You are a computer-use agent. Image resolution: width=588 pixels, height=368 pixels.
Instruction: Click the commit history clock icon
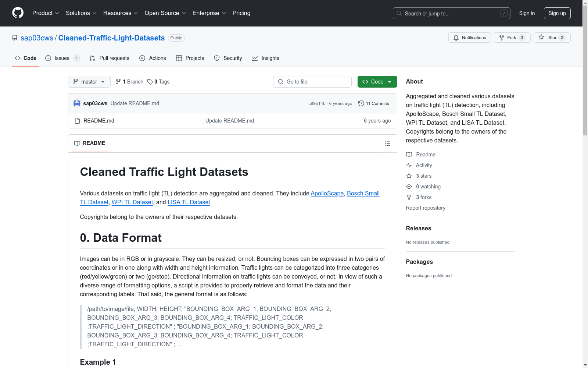click(x=361, y=103)
